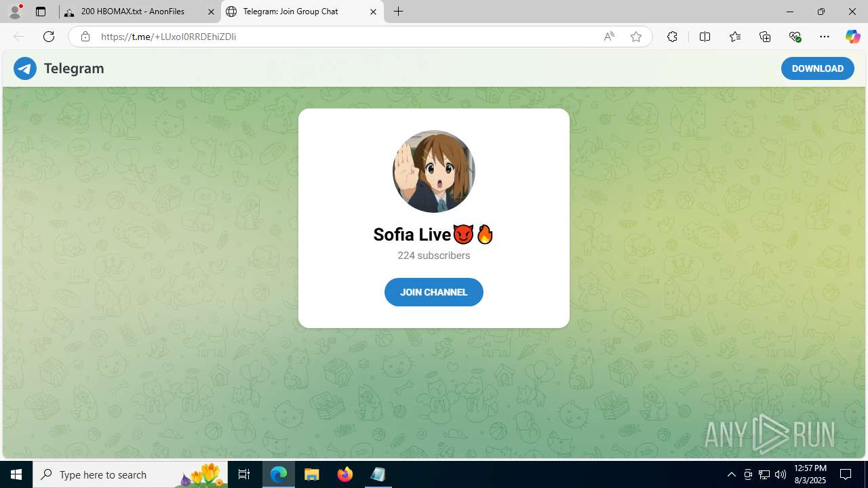Open the Windows Start menu
This screenshot has height=488, width=868.
pos(16,474)
